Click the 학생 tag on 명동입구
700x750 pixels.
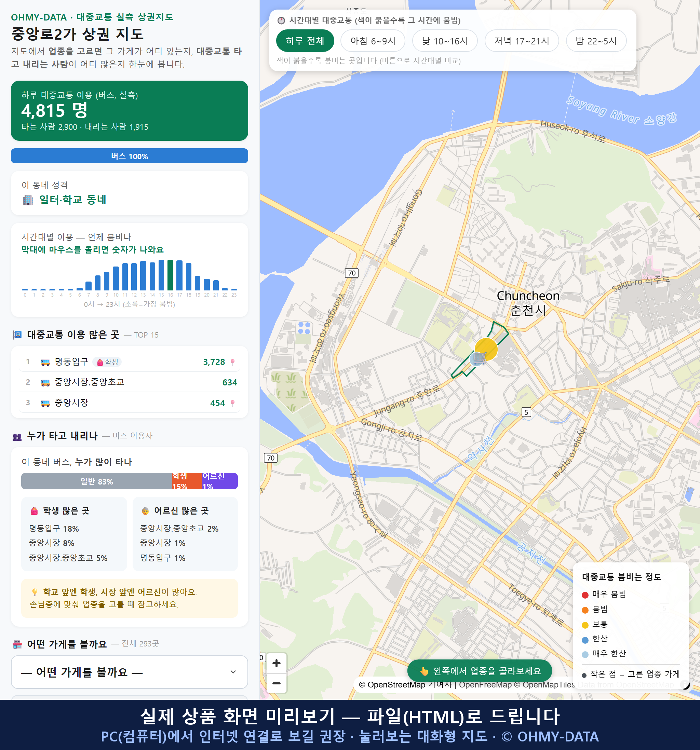coord(107,362)
